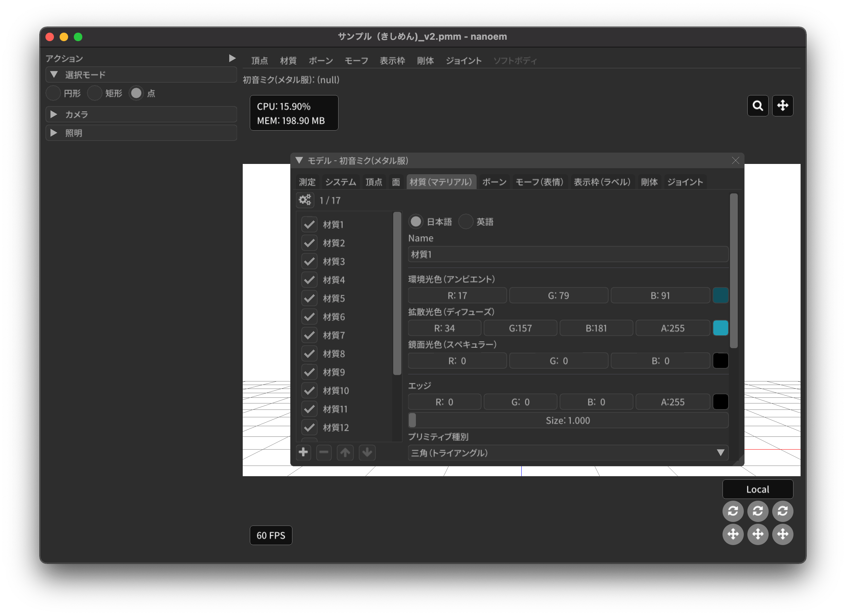The height and width of the screenshot is (616, 846).
Task: Click the last circular move icon bottom-right
Action: tap(782, 534)
